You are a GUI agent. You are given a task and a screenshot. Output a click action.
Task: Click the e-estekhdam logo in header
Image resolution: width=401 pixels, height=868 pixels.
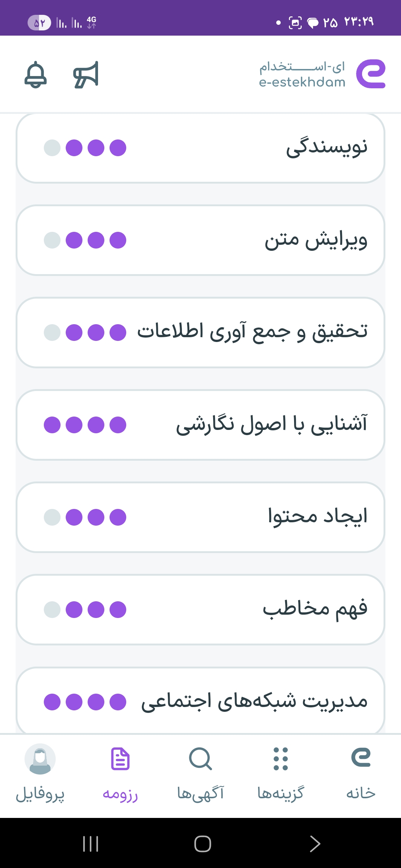pos(322,74)
